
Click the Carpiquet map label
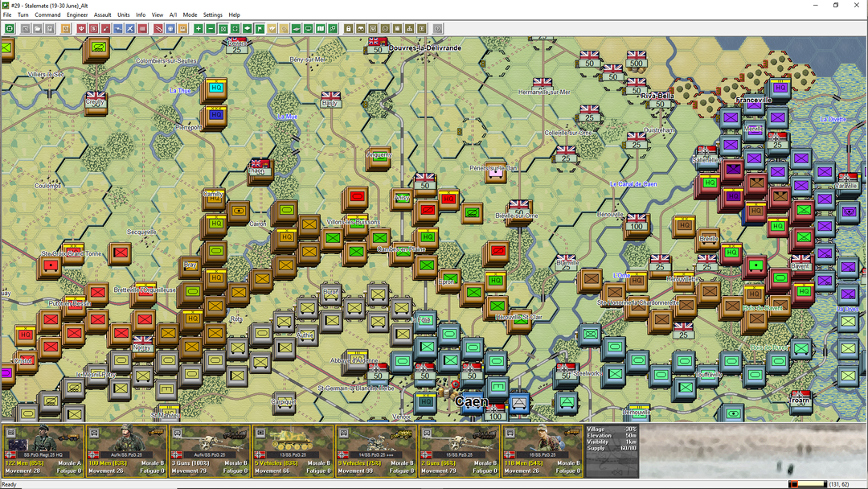click(284, 401)
